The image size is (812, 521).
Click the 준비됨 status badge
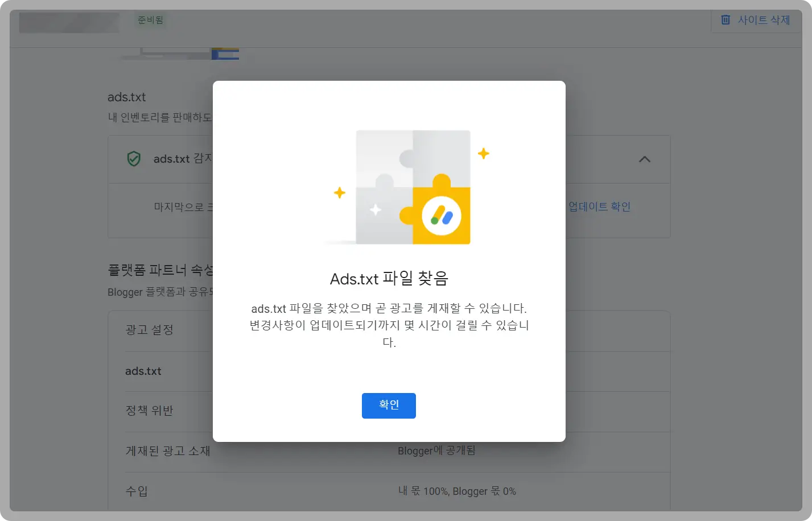coord(150,20)
